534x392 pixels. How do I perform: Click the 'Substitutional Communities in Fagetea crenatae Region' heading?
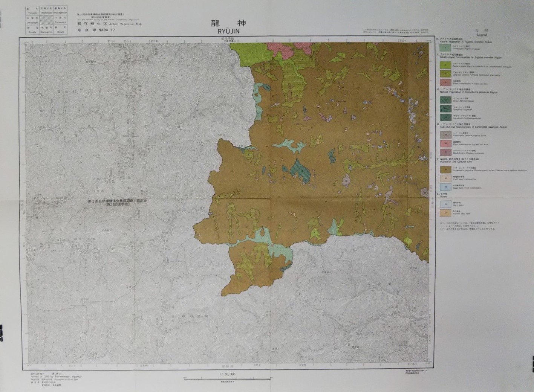coord(470,58)
